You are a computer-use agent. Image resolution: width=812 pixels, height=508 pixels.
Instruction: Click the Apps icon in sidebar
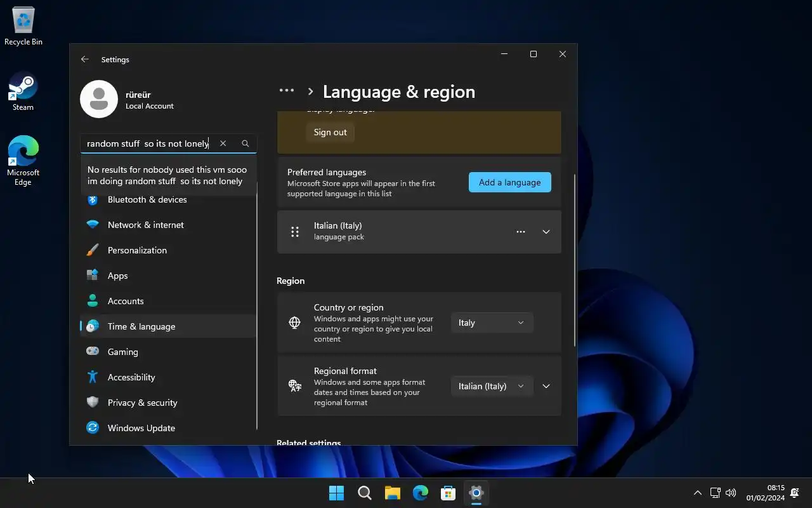tap(93, 276)
